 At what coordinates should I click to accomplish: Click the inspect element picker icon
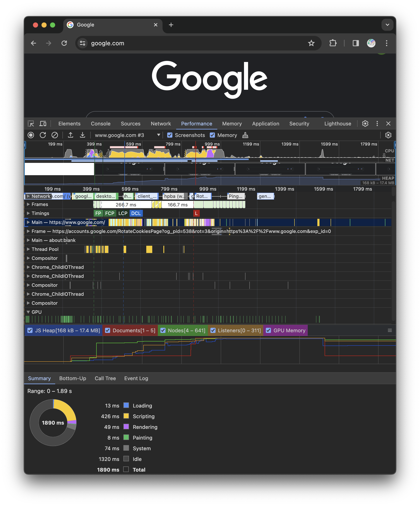31,124
